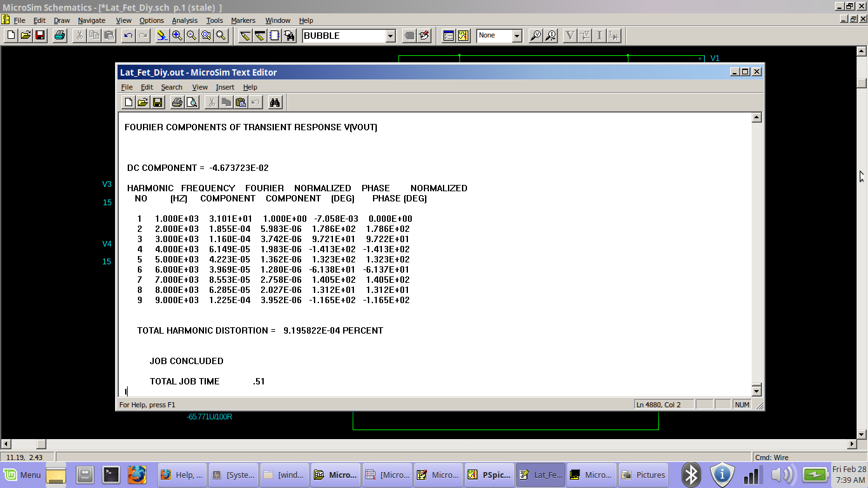Select the Zoom In tool in Schematics
Viewport: 868px width, 488px height.
pos(177,36)
